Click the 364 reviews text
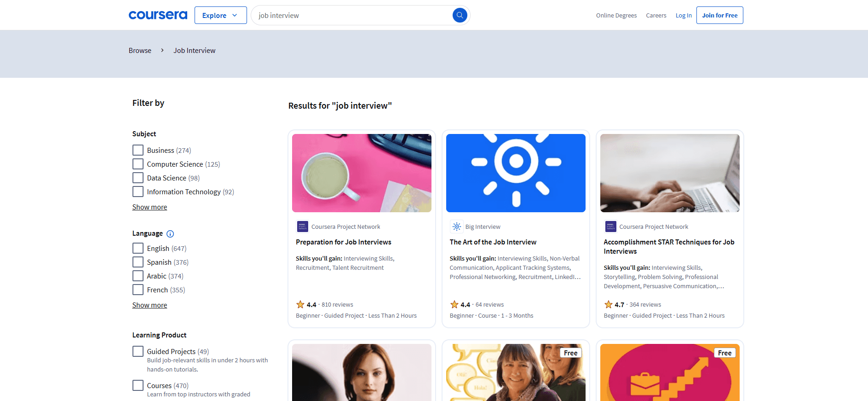The height and width of the screenshot is (401, 868). pyautogui.click(x=645, y=305)
